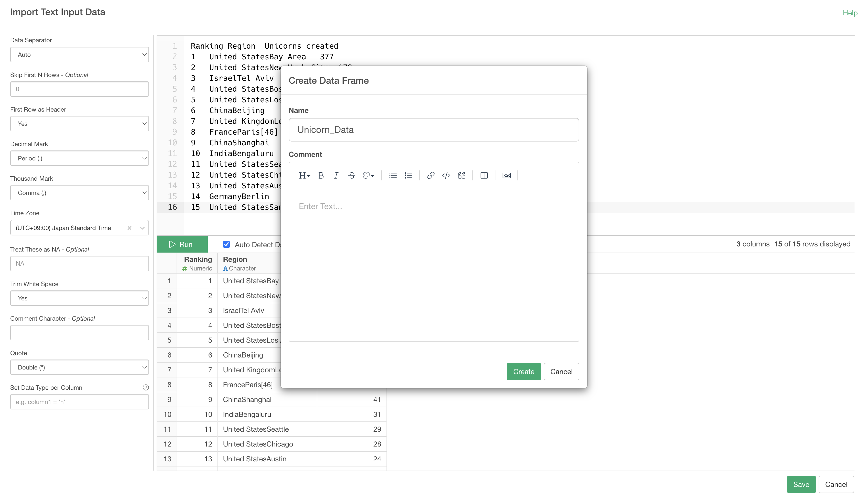Insert a bulleted list in comment
The image size is (868, 500).
393,176
